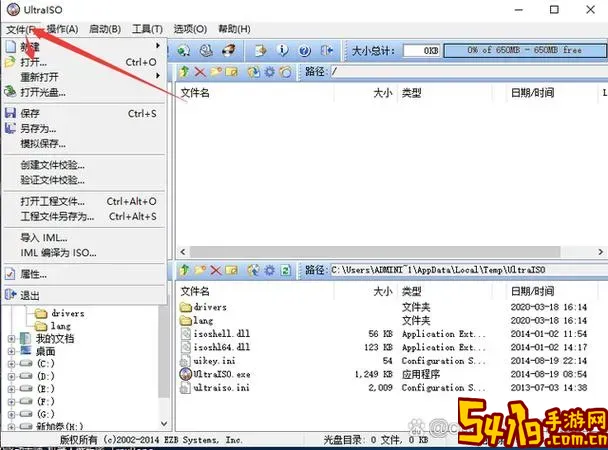This screenshot has width=608, height=450.
Task: Expand the 重新打开 submenu
Action: click(x=84, y=77)
